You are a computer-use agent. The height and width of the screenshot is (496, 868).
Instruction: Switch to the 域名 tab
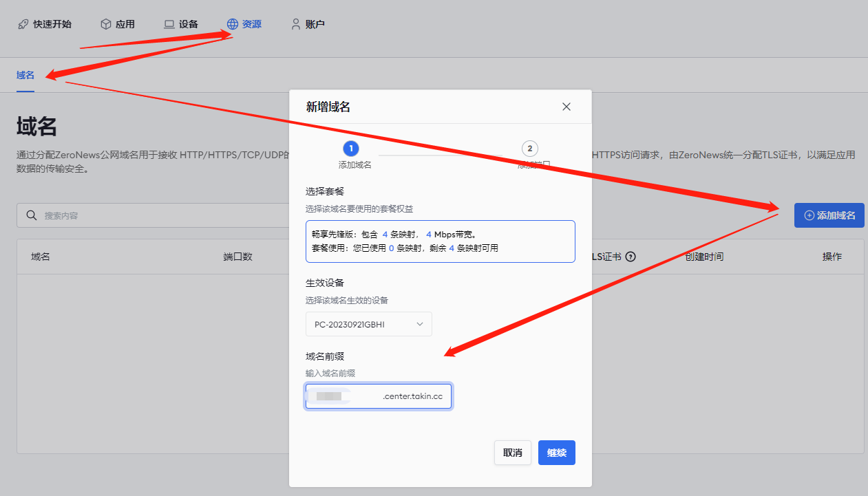25,75
